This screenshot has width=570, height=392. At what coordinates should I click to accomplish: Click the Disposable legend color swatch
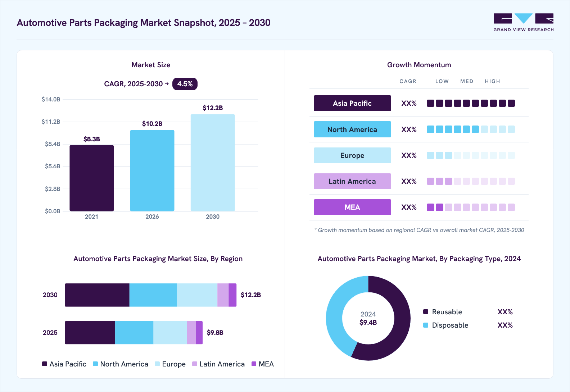coord(426,325)
